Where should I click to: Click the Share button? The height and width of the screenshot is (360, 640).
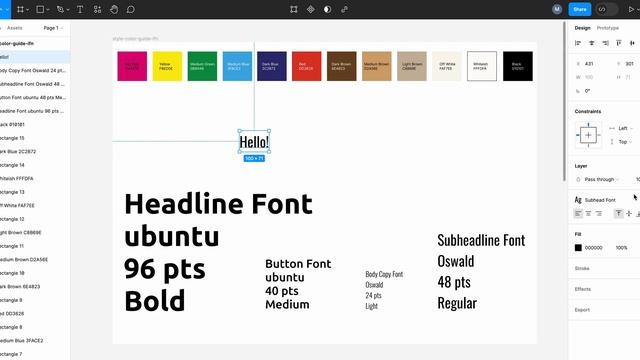(x=580, y=9)
